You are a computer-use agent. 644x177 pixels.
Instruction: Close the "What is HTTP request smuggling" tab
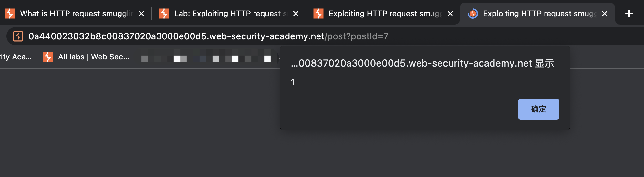coord(141,14)
